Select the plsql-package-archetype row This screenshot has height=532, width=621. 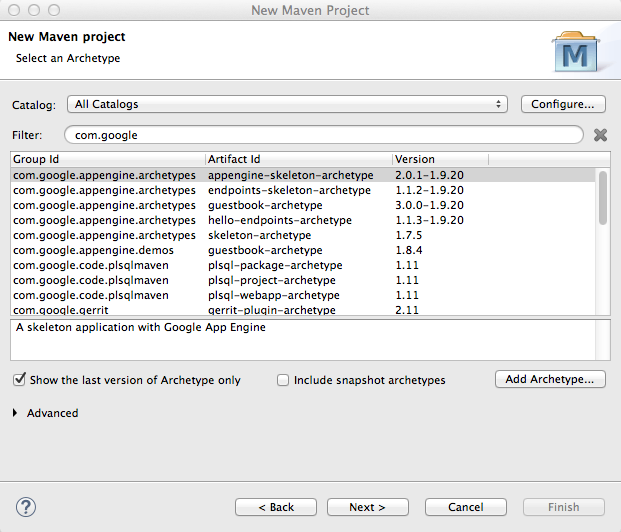[x=303, y=265]
